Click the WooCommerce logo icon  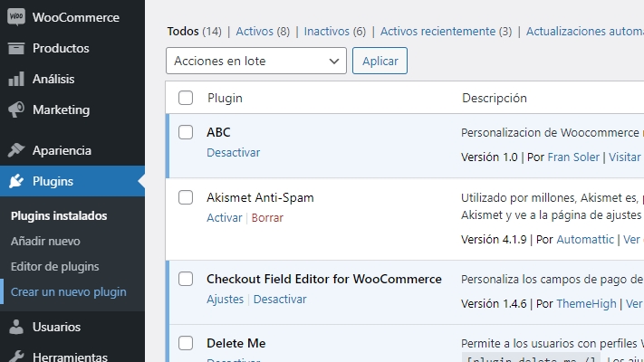16,17
